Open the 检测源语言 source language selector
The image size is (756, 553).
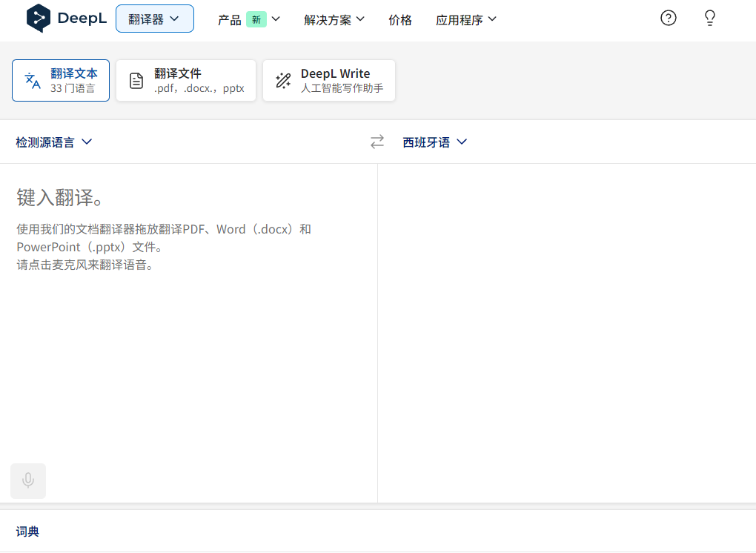[53, 142]
